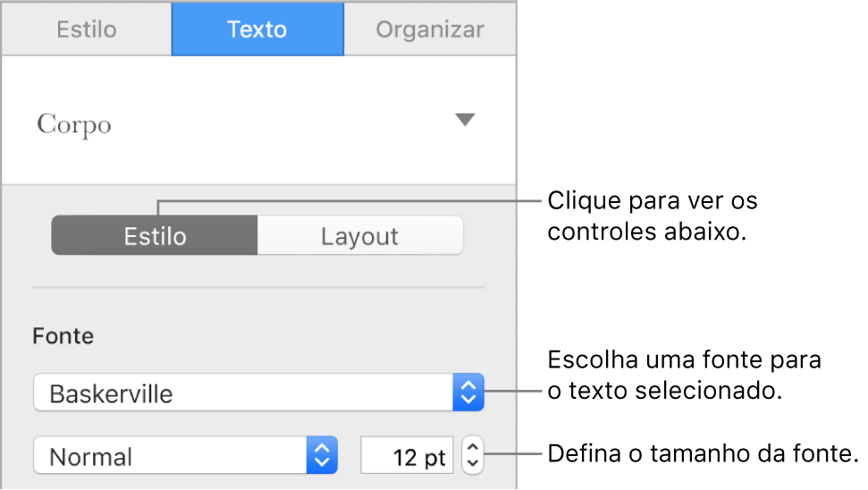Select the Texto tab
The image size is (868, 490).
(x=257, y=30)
